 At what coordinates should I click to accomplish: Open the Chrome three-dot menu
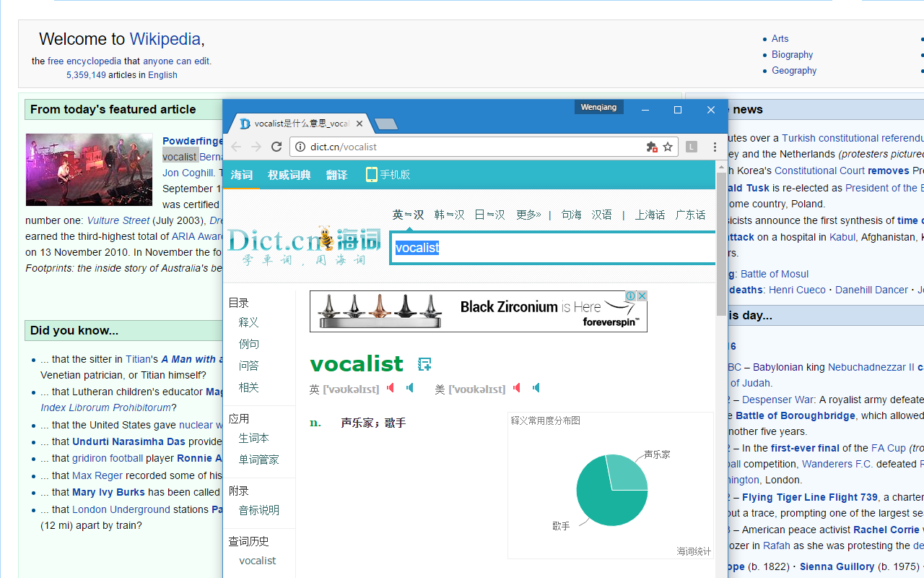click(x=715, y=147)
